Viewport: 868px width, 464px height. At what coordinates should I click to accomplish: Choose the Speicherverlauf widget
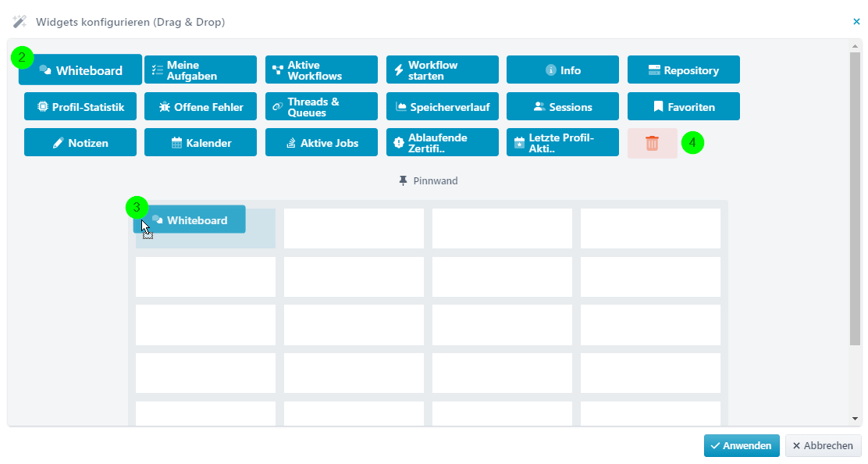[x=443, y=106]
